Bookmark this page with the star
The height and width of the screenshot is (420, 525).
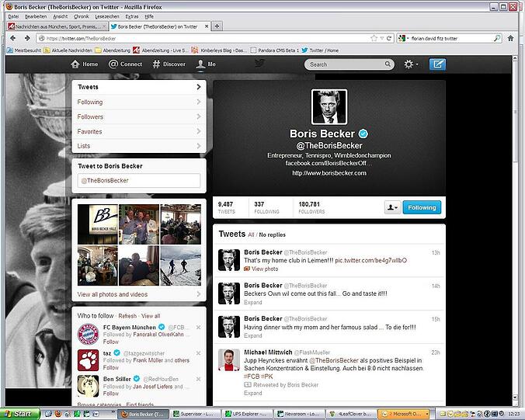374,38
